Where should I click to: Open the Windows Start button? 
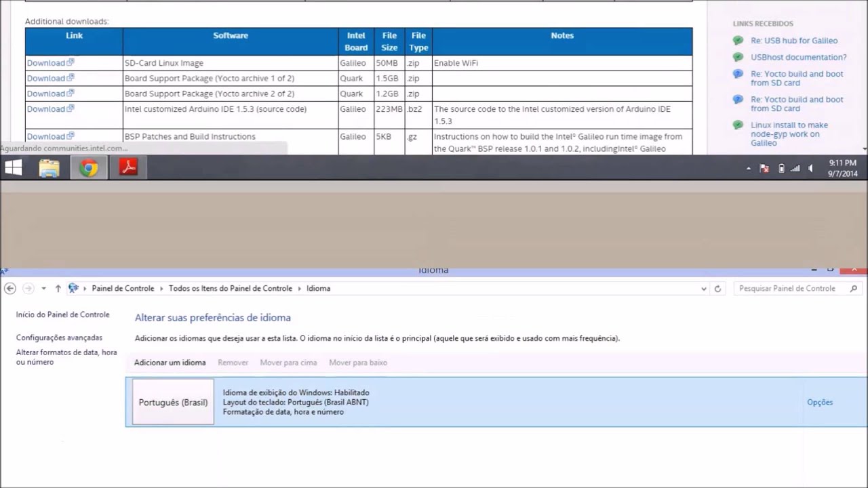14,167
